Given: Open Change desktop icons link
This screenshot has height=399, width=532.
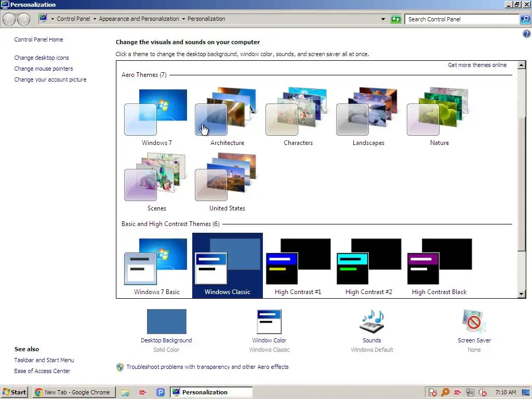Looking at the screenshot, I should pos(42,58).
